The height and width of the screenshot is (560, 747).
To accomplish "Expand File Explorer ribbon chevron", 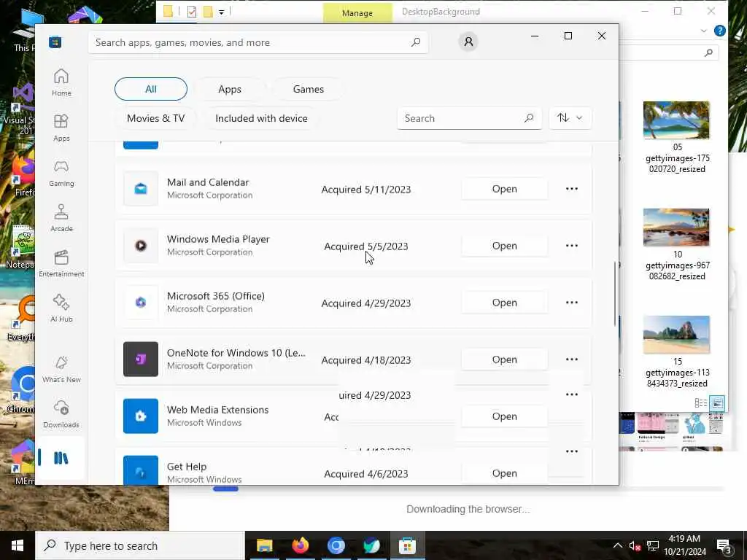I will tap(704, 31).
